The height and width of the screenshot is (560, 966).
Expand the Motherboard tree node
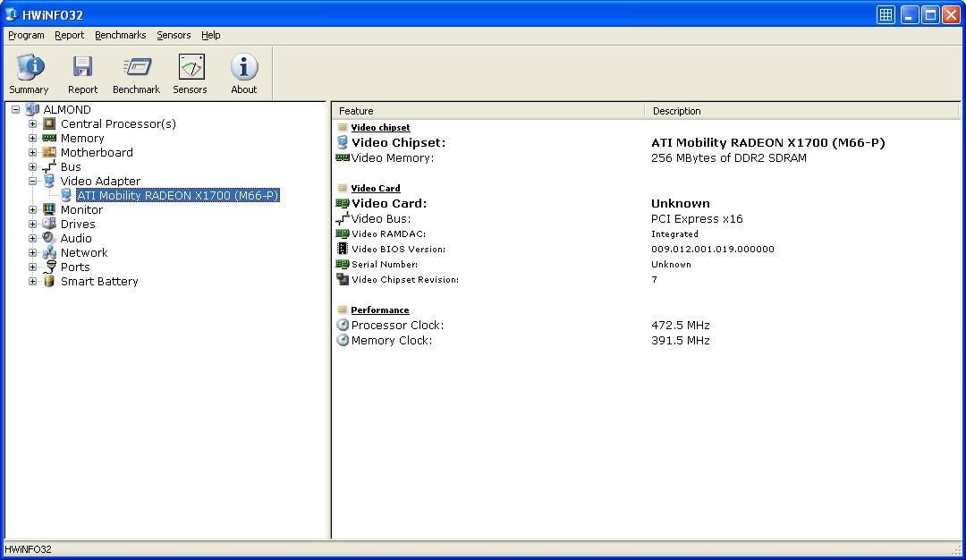click(x=33, y=152)
